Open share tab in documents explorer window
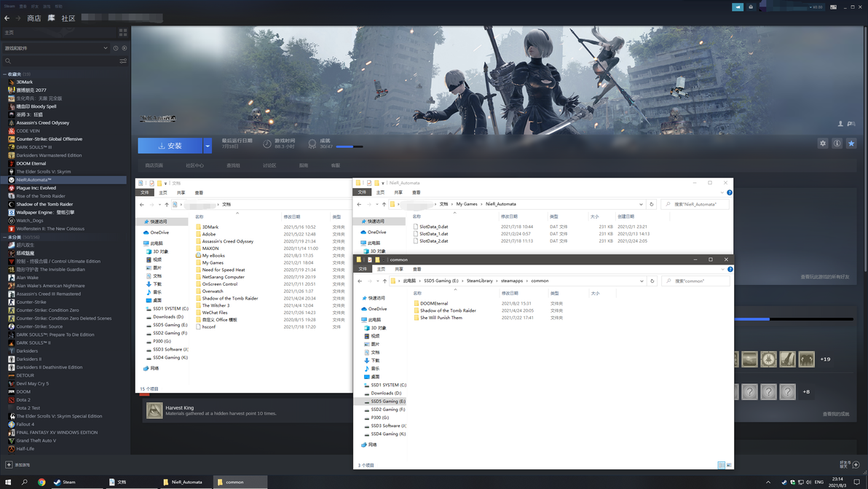The image size is (868, 489). 181,192
